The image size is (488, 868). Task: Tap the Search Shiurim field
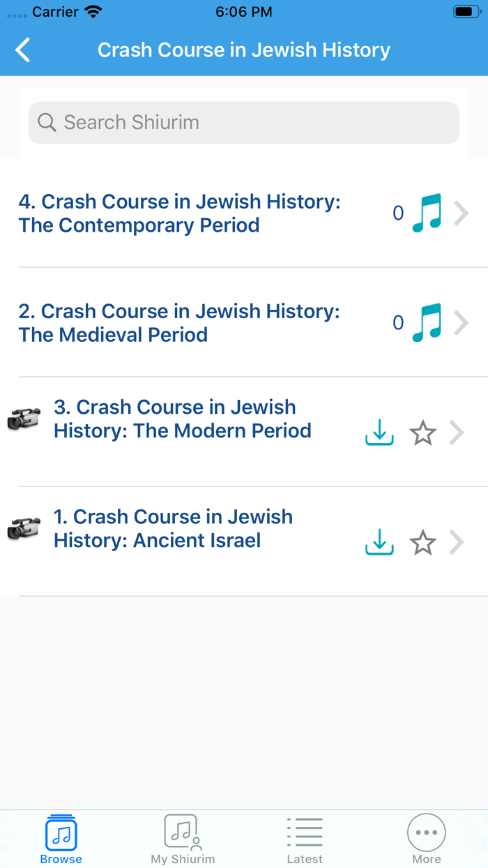(x=244, y=122)
